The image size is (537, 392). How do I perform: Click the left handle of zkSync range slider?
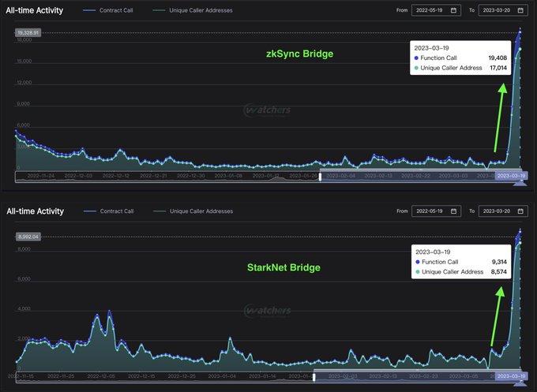click(x=320, y=177)
